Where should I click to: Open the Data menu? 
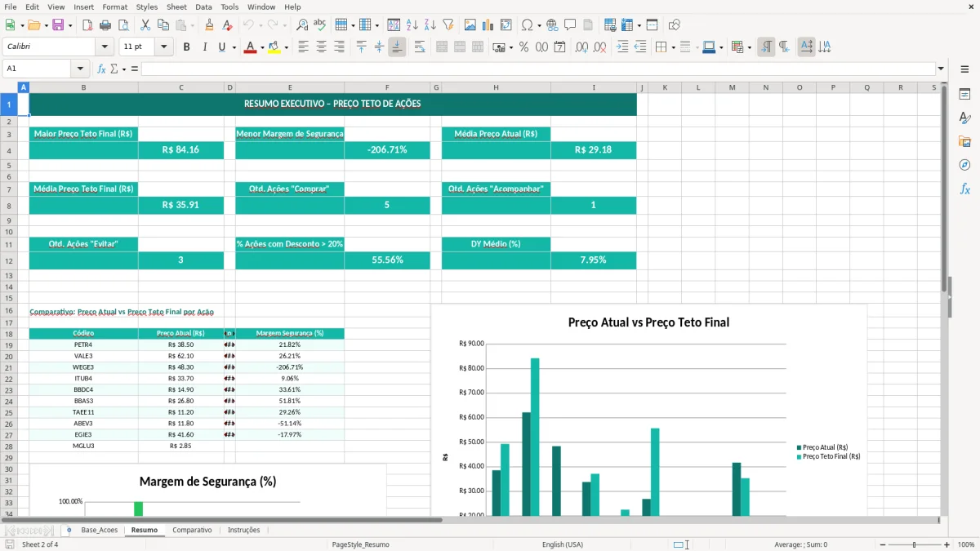(203, 7)
